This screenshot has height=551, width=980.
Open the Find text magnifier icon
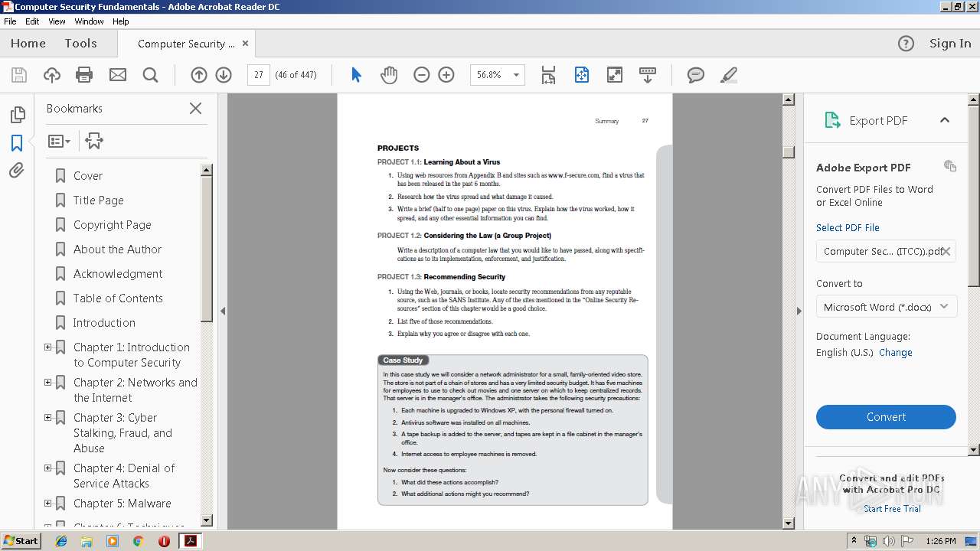tap(150, 75)
